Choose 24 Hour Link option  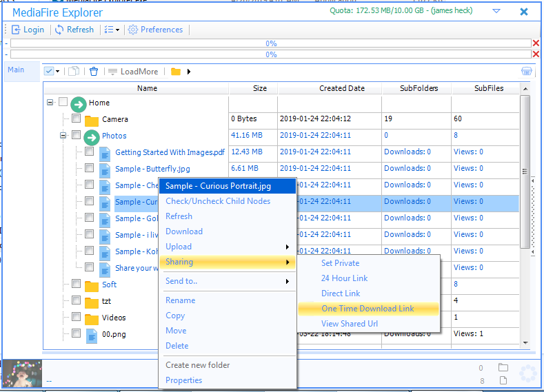point(344,278)
